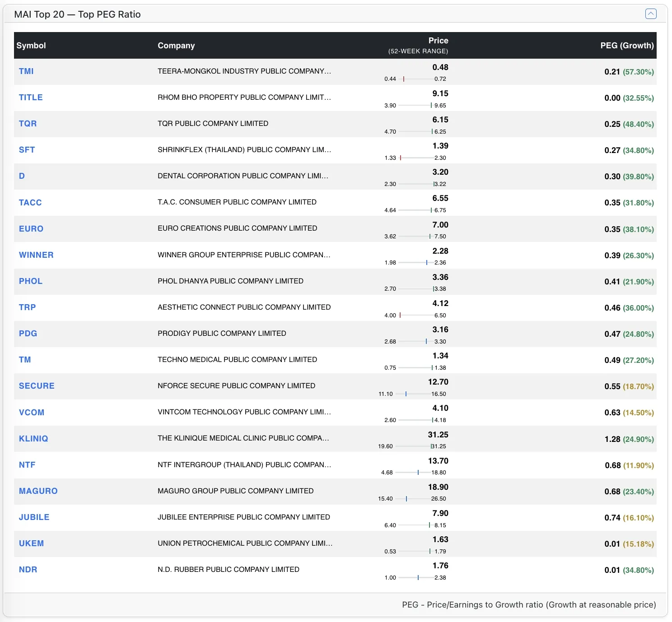Click KLINIQ PEG value 1.28 (24.90%)

(x=629, y=439)
